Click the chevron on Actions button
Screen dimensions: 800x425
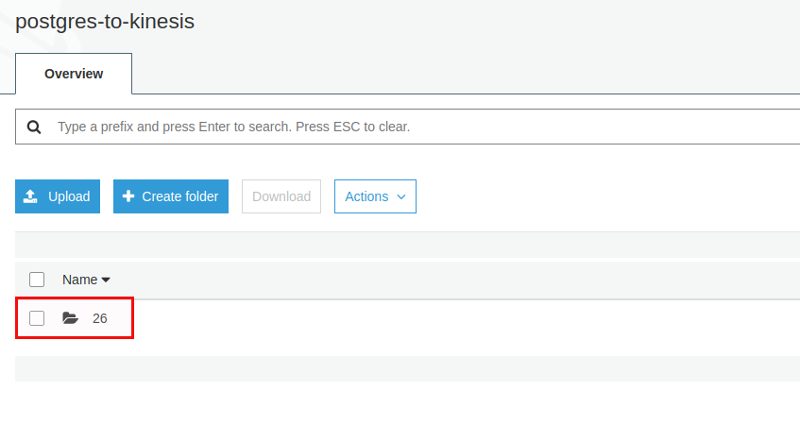coord(401,197)
